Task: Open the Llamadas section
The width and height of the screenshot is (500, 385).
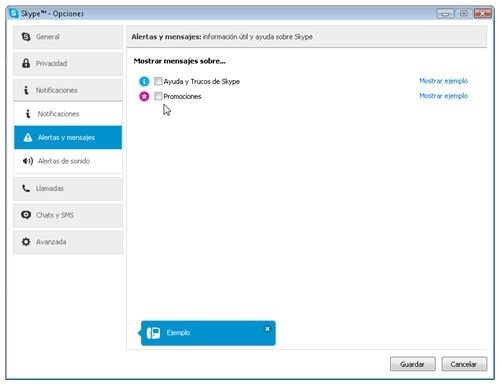Action: pyautogui.click(x=68, y=188)
